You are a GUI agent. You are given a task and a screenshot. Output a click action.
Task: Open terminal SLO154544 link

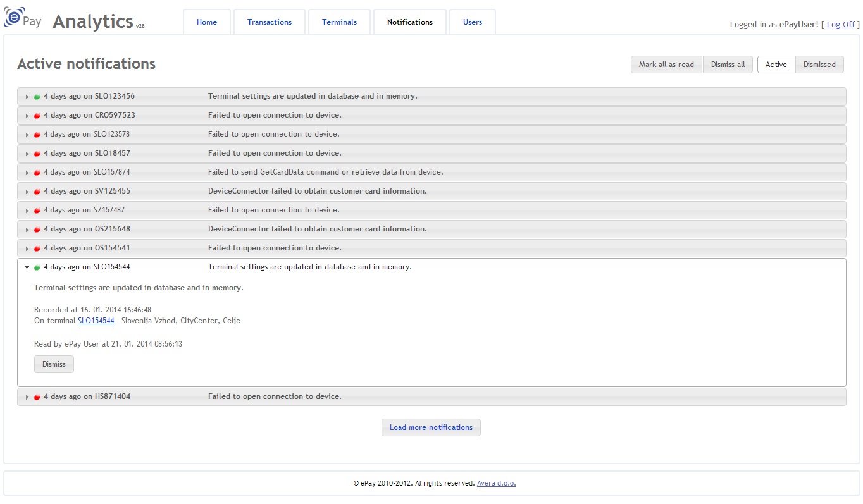96,321
